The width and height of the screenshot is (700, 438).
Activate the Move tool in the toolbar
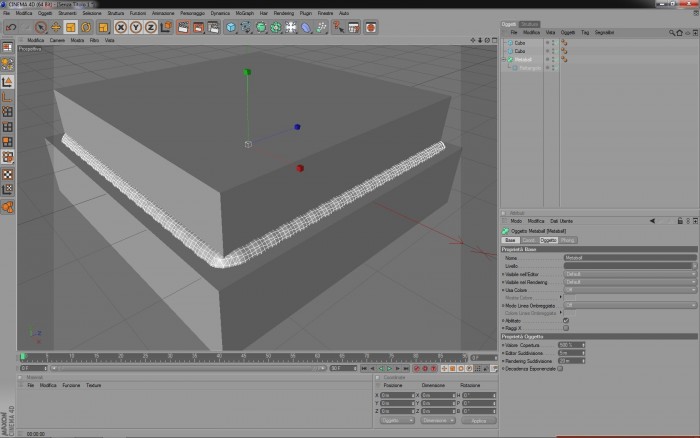(x=56, y=27)
